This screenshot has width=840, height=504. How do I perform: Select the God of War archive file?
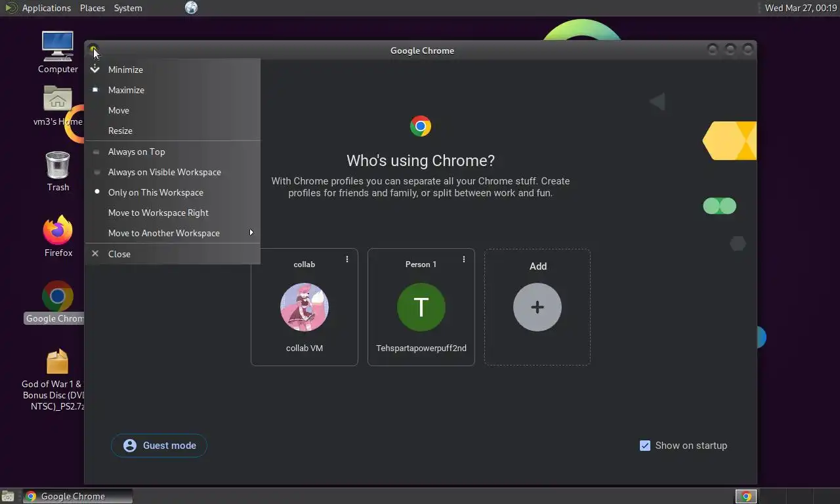point(56,379)
